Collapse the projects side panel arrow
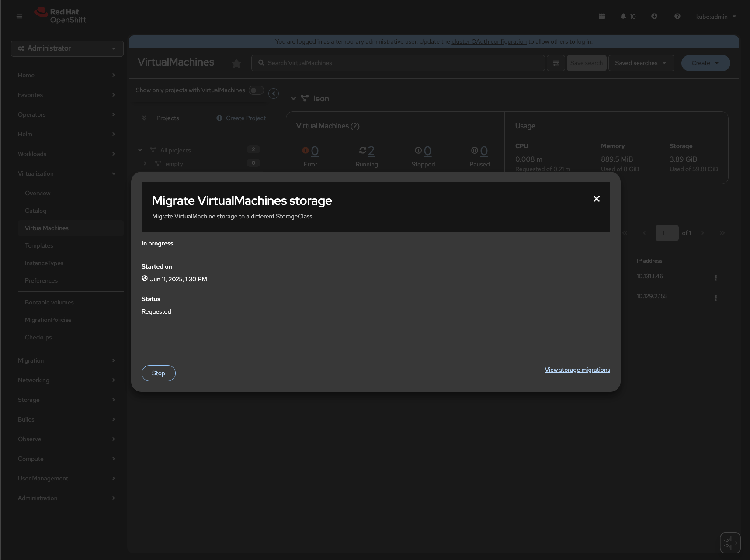The image size is (750, 560). pyautogui.click(x=274, y=93)
